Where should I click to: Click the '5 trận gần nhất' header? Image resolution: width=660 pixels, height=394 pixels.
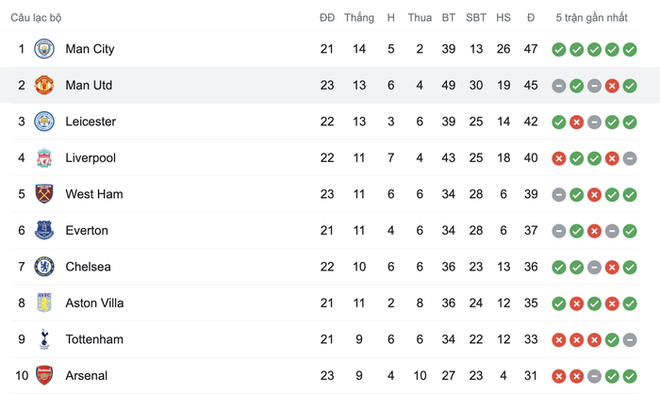click(591, 18)
